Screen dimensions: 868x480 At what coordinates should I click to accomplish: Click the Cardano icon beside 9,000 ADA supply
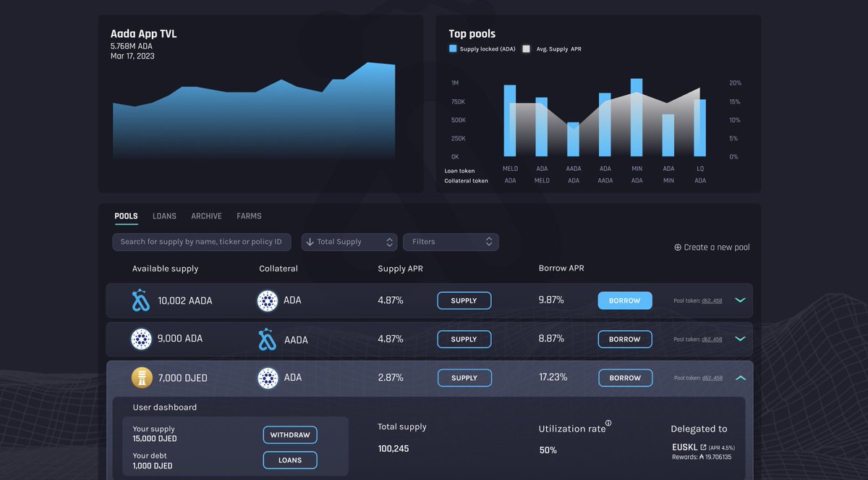[141, 339]
